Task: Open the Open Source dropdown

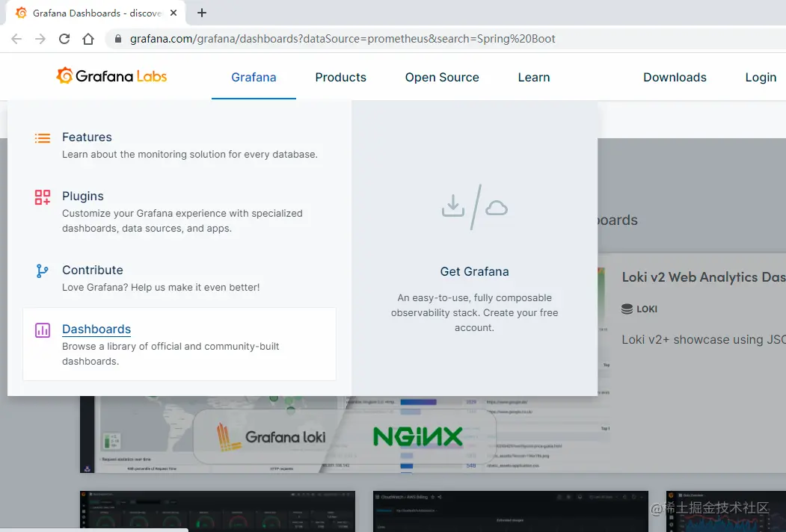Action: (x=441, y=77)
